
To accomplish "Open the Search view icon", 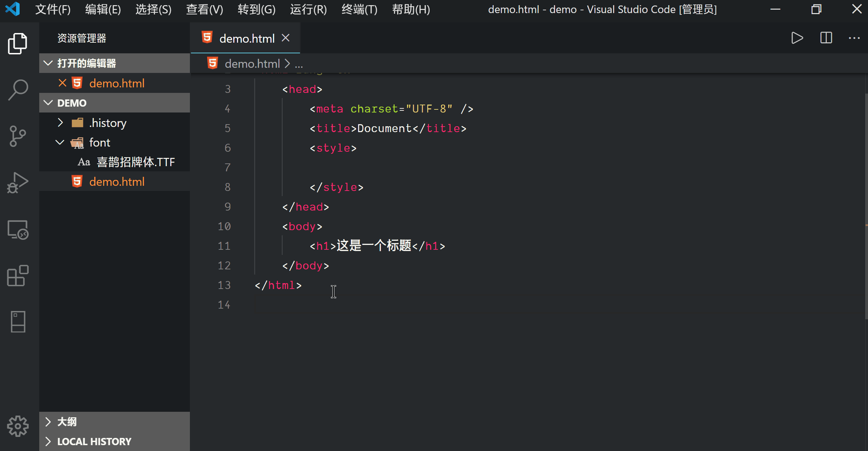I will click(x=18, y=90).
